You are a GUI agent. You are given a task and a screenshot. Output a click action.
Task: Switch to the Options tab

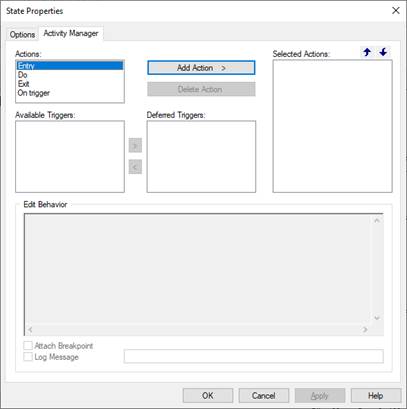(x=22, y=34)
